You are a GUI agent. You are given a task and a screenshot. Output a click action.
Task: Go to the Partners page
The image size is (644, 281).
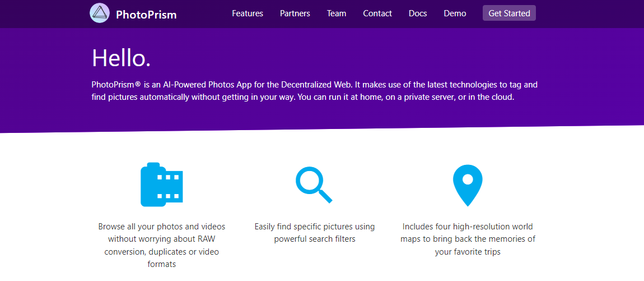(295, 13)
